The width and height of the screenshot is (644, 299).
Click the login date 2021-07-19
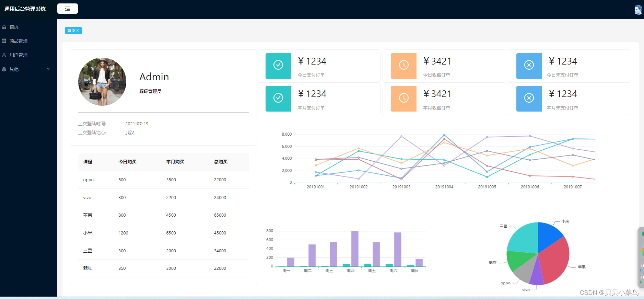tap(137, 124)
